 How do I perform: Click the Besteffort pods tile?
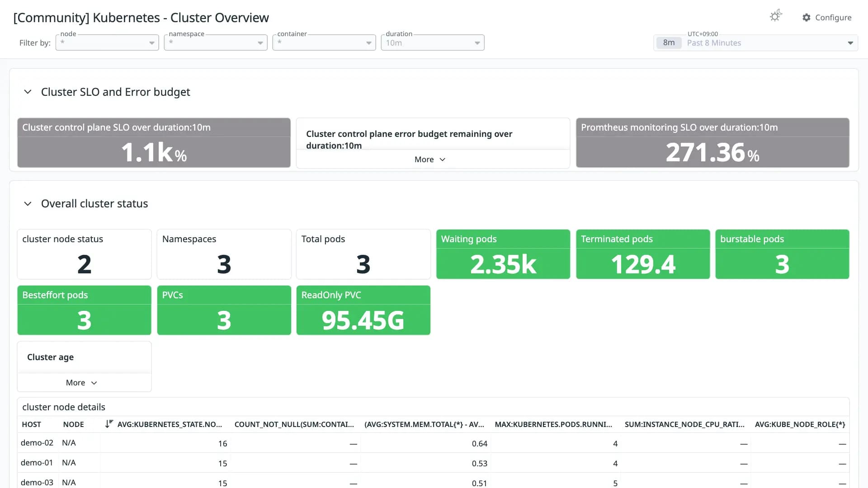84,310
